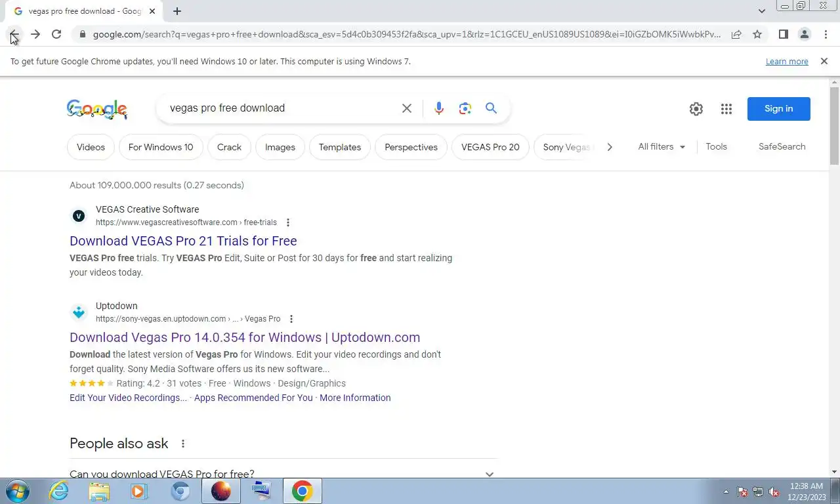
Task: Switch to Images results
Action: click(x=280, y=147)
